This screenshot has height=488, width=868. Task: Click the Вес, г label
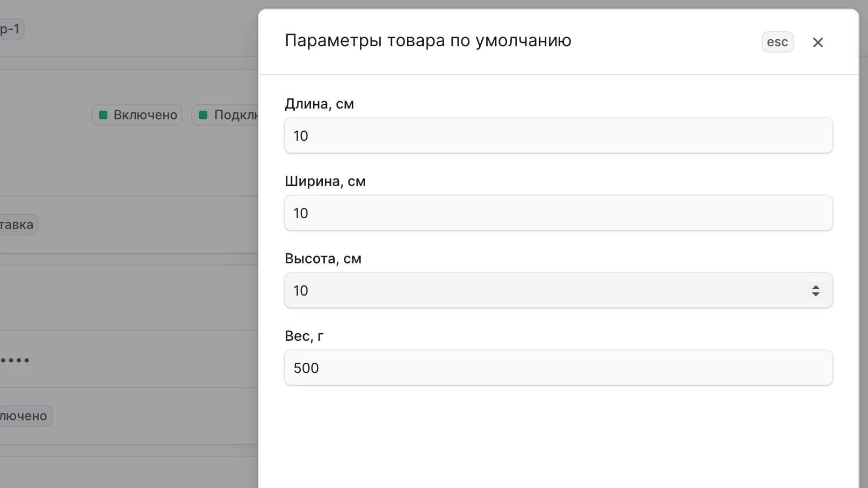click(304, 336)
